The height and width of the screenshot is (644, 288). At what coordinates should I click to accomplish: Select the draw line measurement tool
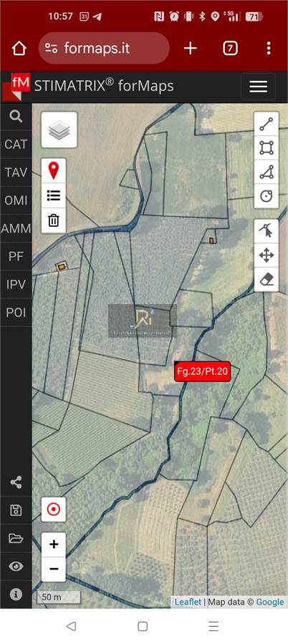tap(267, 124)
